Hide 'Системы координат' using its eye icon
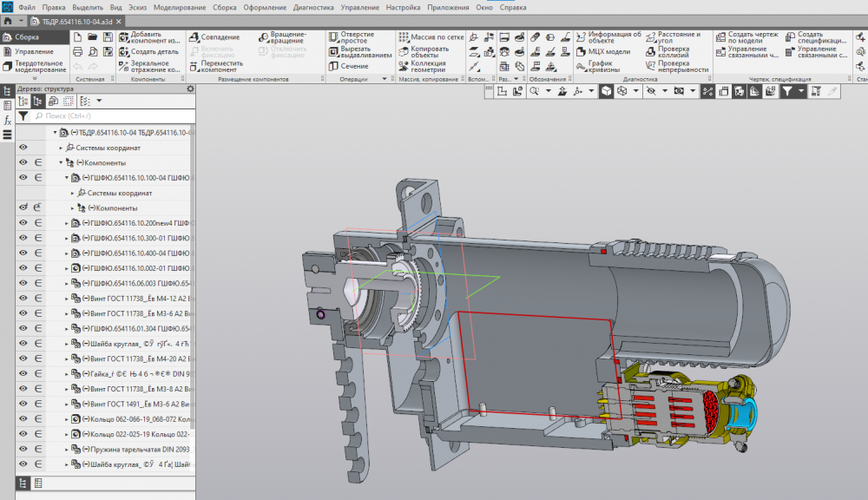The width and height of the screenshot is (868, 500). coord(23,148)
